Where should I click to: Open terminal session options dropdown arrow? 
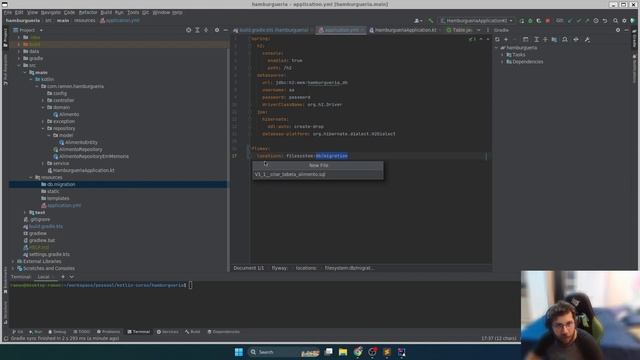pos(72,277)
